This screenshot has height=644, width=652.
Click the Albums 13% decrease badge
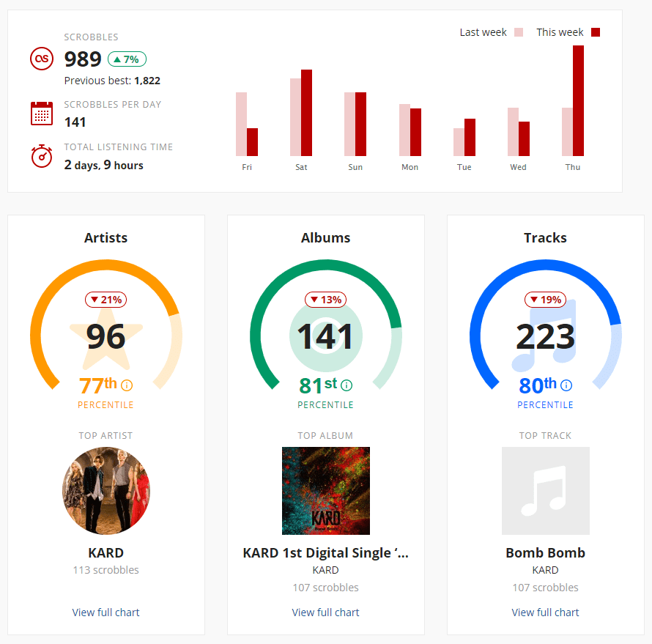(325, 300)
